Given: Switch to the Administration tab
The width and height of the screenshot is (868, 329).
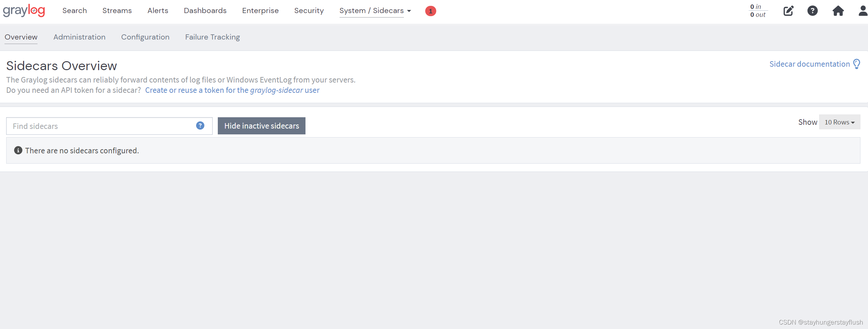Looking at the screenshot, I should [x=79, y=37].
